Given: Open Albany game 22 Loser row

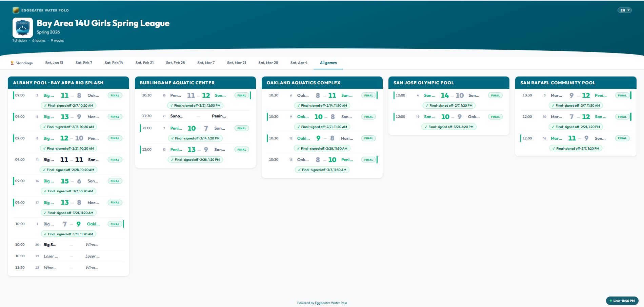Looking at the screenshot, I should coord(68,256).
